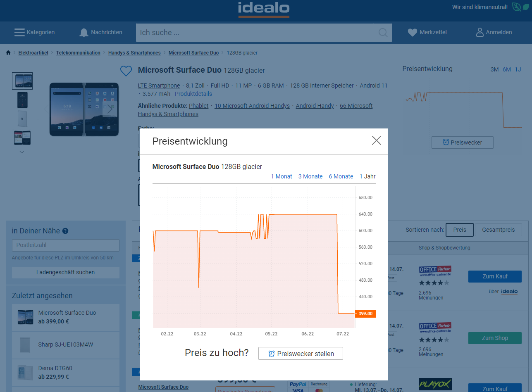Click the search magnifier icon
532x392 pixels.
383,33
